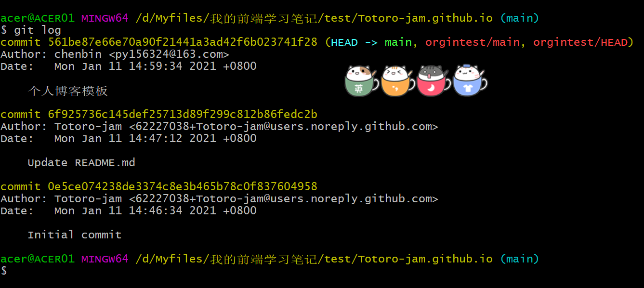Click the '个人博客模板' commit message
This screenshot has width=644, height=288.
coord(68,91)
